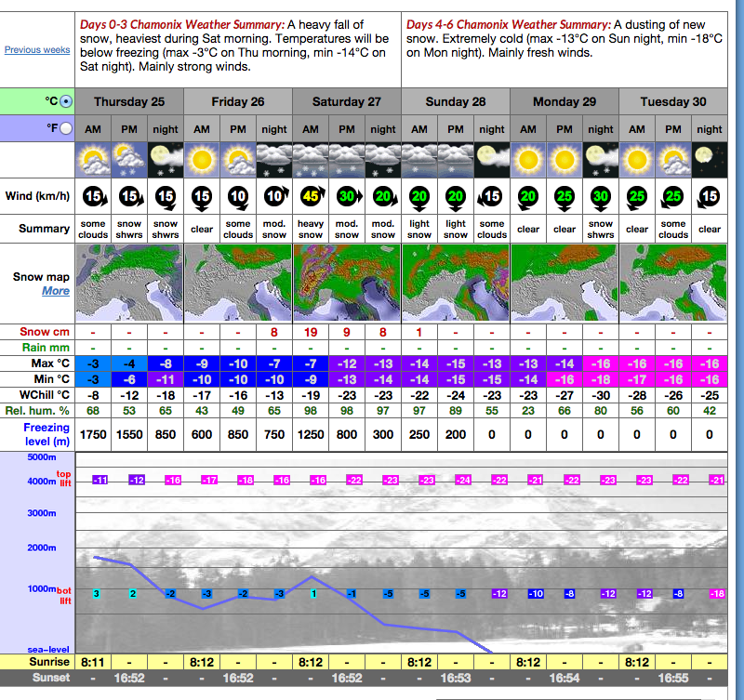The image size is (744, 700).
Task: Click the Thursday 25 day header
Action: pyautogui.click(x=129, y=101)
